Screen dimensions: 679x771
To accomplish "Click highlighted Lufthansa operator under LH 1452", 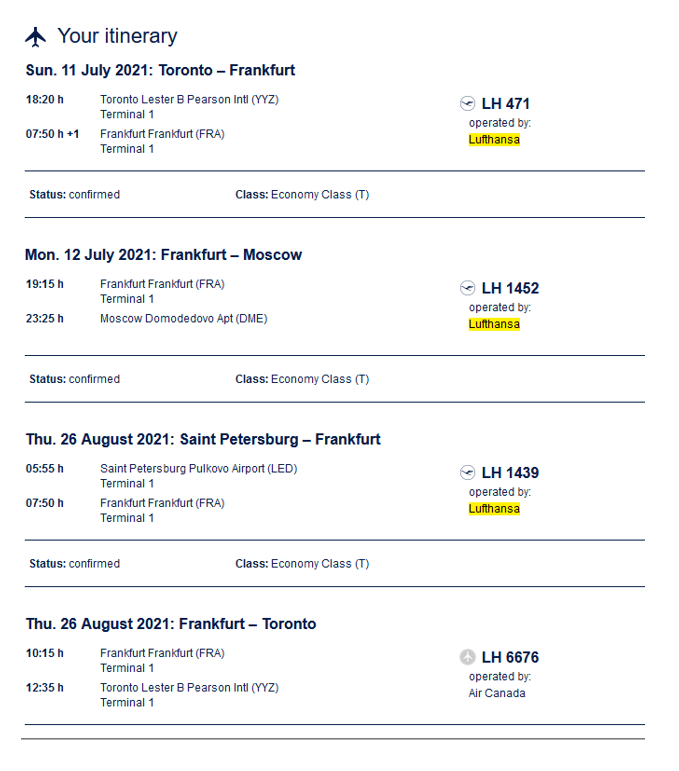I will pos(494,324).
